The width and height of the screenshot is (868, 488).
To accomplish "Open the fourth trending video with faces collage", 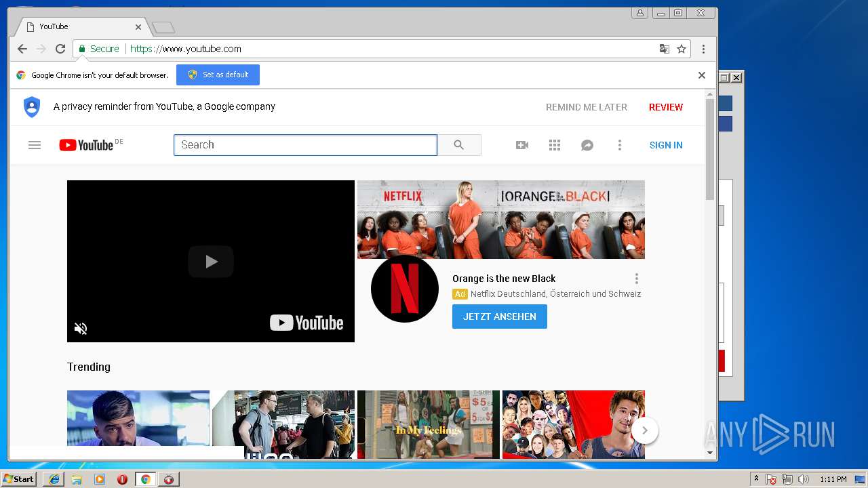I will (574, 424).
